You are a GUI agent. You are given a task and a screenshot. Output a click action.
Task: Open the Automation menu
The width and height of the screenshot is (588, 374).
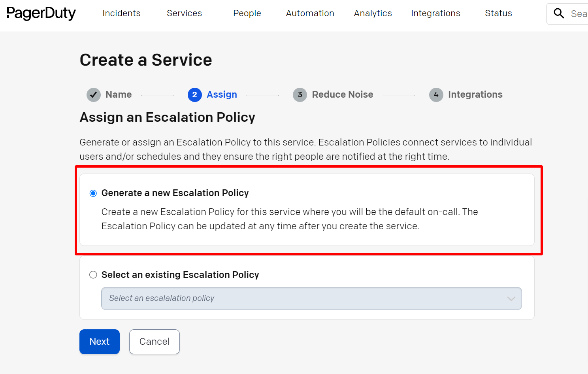310,13
